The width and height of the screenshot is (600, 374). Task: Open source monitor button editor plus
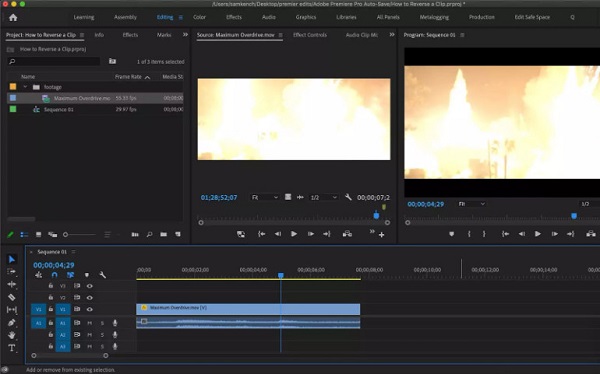click(x=382, y=235)
